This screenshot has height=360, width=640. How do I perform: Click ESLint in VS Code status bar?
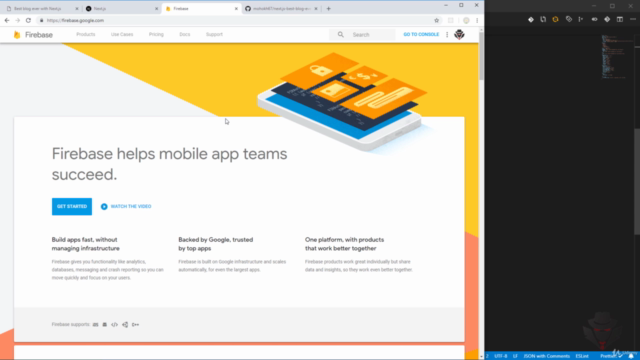582,356
